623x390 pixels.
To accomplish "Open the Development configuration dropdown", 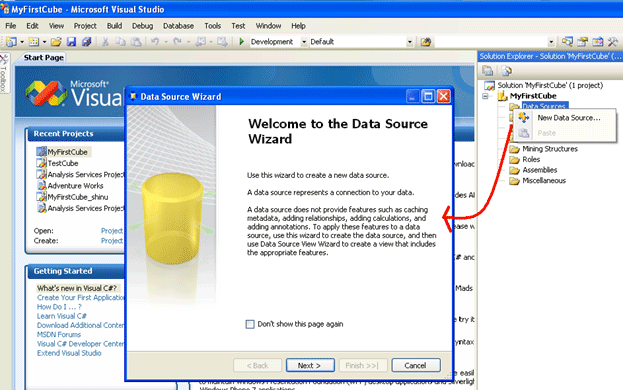I will pyautogui.click(x=304, y=42).
